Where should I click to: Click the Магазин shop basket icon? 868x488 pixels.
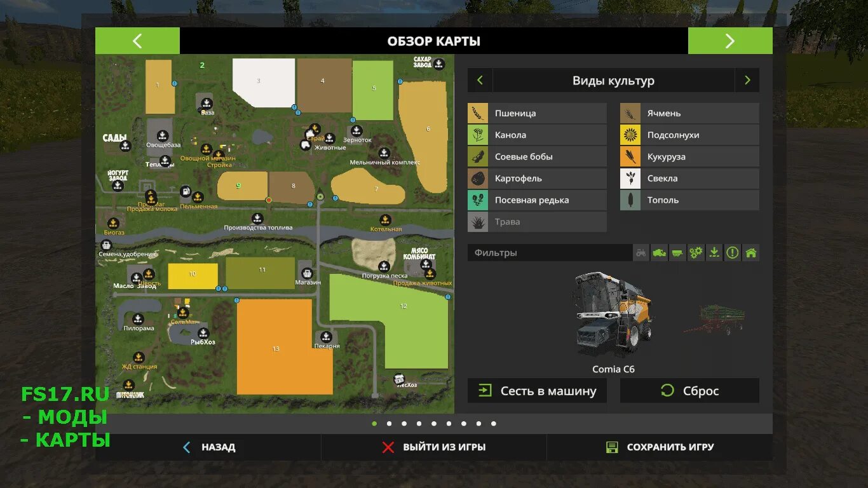307,273
